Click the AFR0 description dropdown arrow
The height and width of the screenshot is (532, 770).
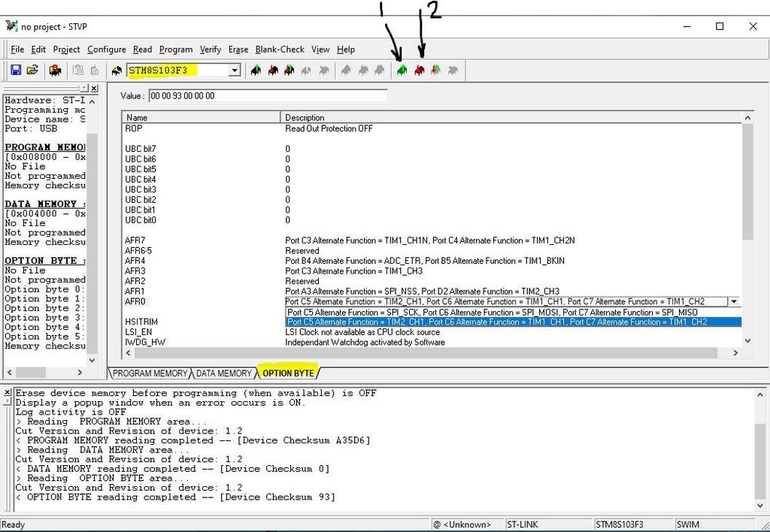[x=733, y=301]
